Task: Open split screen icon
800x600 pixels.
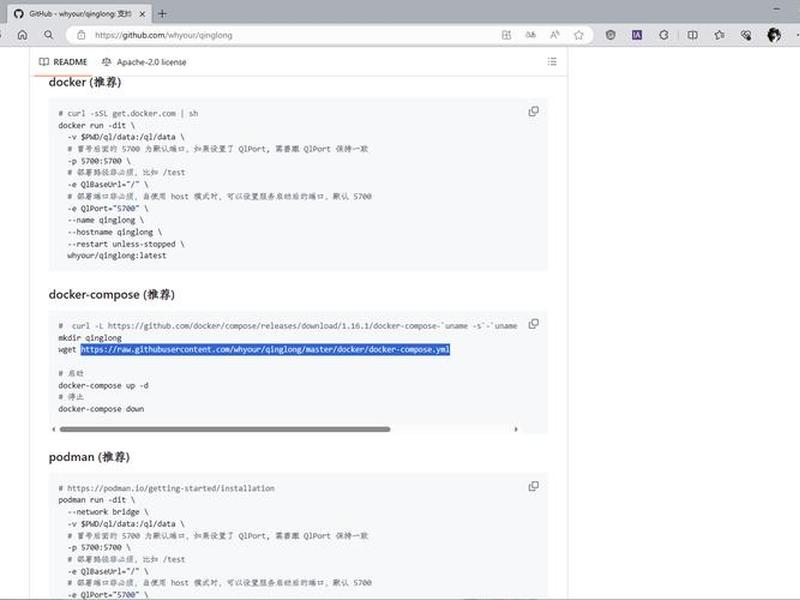Action: tap(692, 35)
